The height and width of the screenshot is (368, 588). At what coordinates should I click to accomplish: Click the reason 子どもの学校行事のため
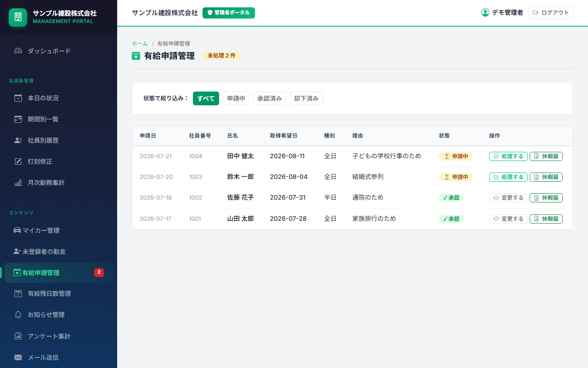click(387, 156)
